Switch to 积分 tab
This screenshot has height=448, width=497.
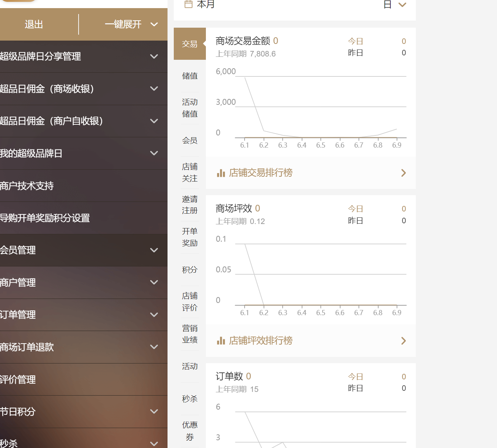[x=190, y=270]
